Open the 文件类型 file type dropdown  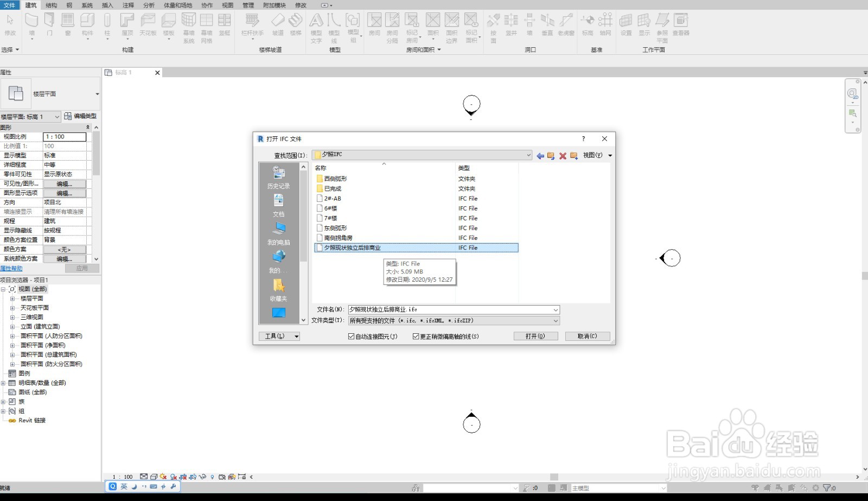(556, 321)
